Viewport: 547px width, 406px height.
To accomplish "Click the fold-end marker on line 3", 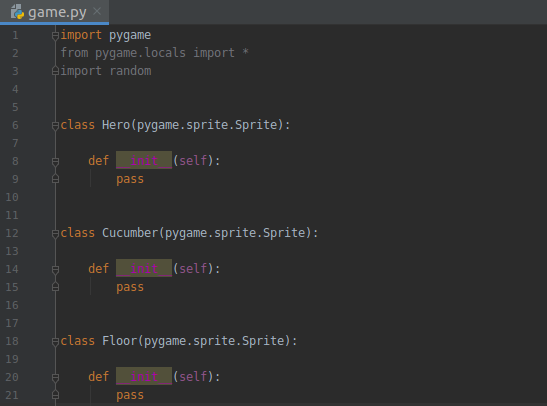I will 55,71.
